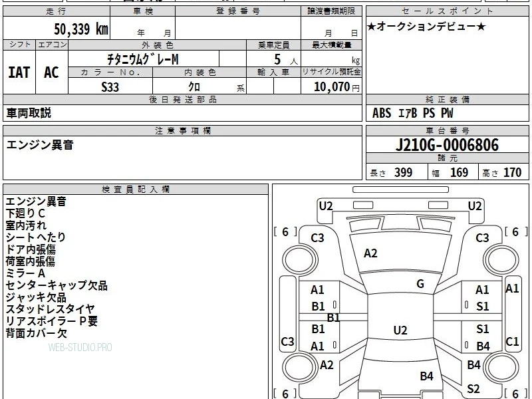Click the 車台番号 header
The width and height of the screenshot is (532, 399).
(x=448, y=131)
